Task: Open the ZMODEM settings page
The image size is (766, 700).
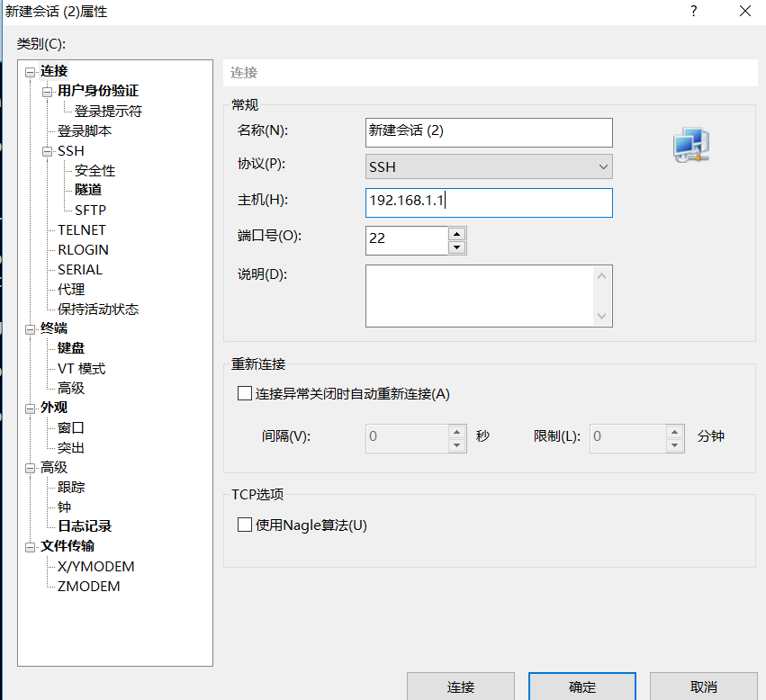Action: click(88, 586)
